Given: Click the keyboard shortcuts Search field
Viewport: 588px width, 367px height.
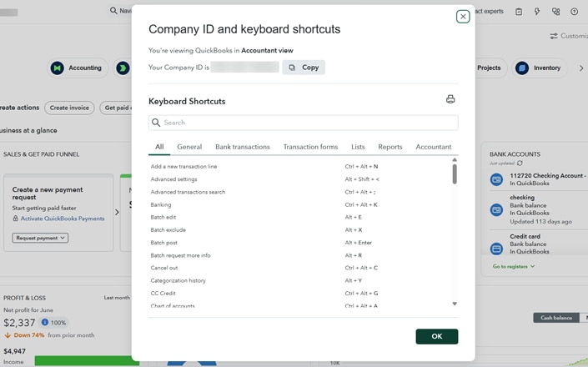Looking at the screenshot, I should pyautogui.click(x=303, y=123).
